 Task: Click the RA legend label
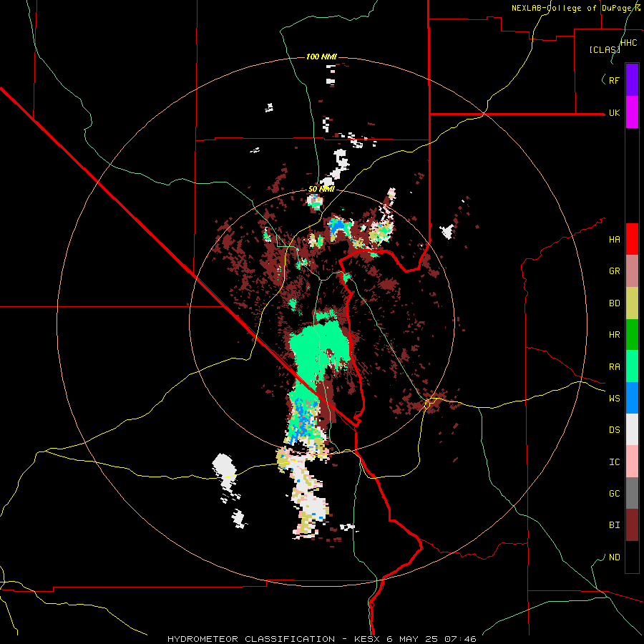click(615, 367)
